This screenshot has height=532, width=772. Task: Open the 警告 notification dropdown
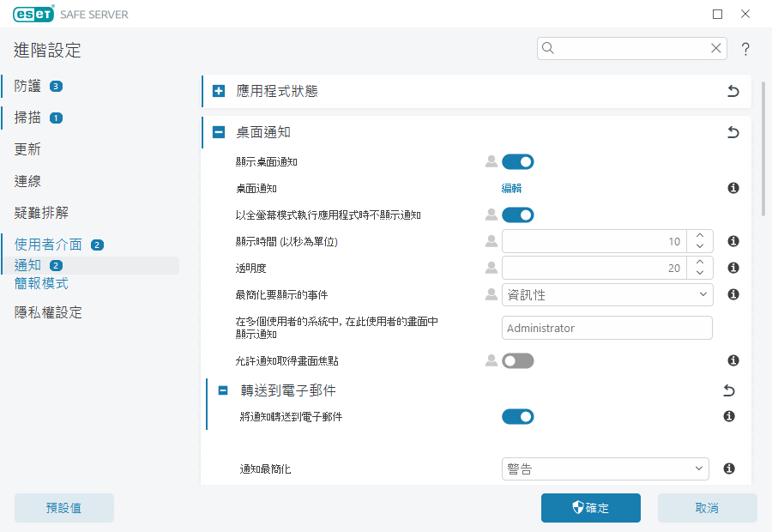click(x=605, y=469)
